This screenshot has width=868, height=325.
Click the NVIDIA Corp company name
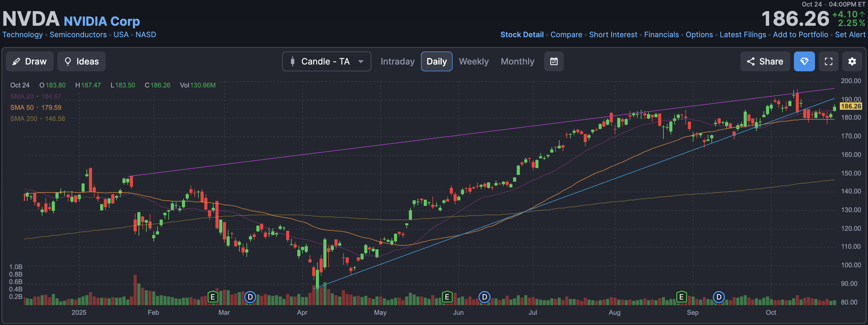(x=102, y=21)
